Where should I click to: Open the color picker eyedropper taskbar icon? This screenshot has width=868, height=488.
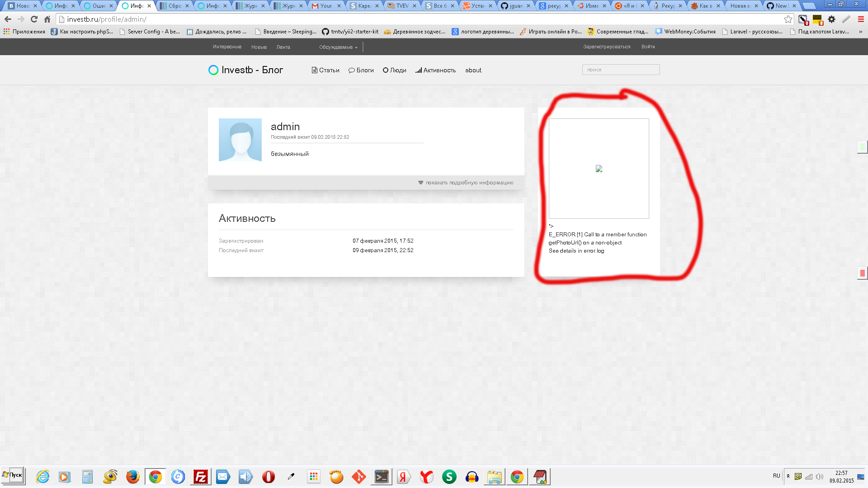291,477
